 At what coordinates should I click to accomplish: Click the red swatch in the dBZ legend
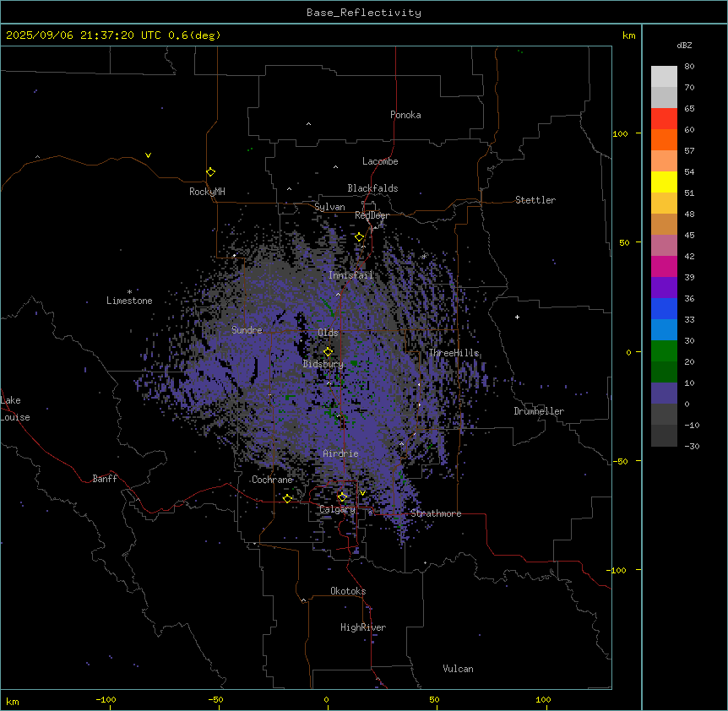664,119
